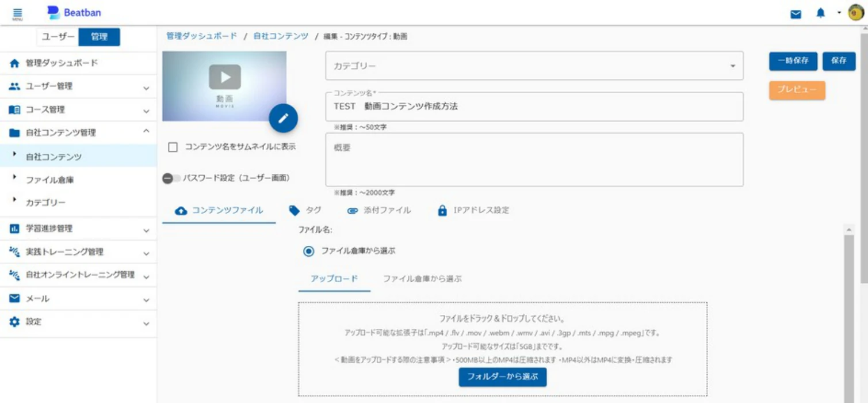Expand the コース管理 chevron
The width and height of the screenshot is (868, 403).
[146, 111]
